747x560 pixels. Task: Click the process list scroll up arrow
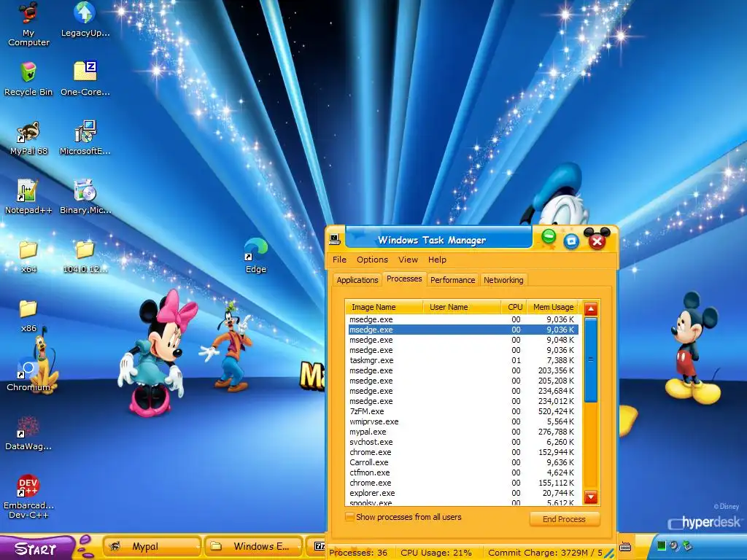point(591,309)
